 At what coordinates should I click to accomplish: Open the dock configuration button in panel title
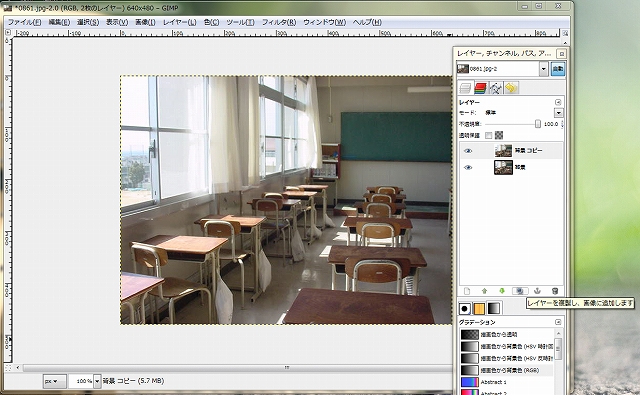point(562,54)
